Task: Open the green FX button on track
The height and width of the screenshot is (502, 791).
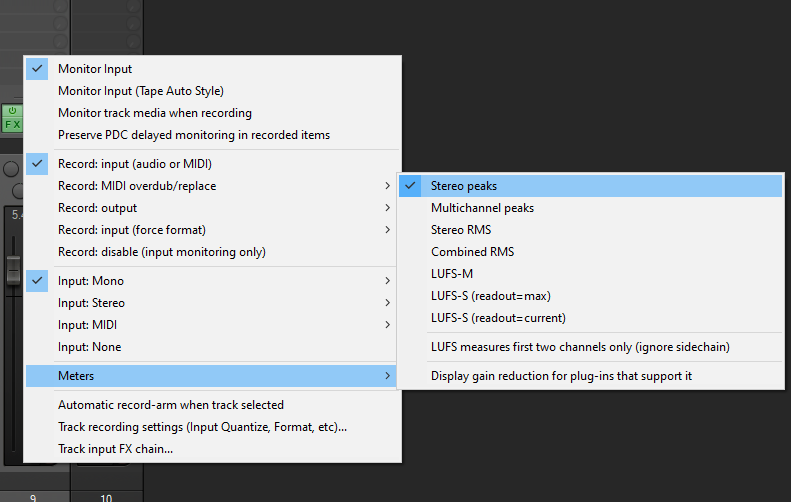Action: coord(13,124)
